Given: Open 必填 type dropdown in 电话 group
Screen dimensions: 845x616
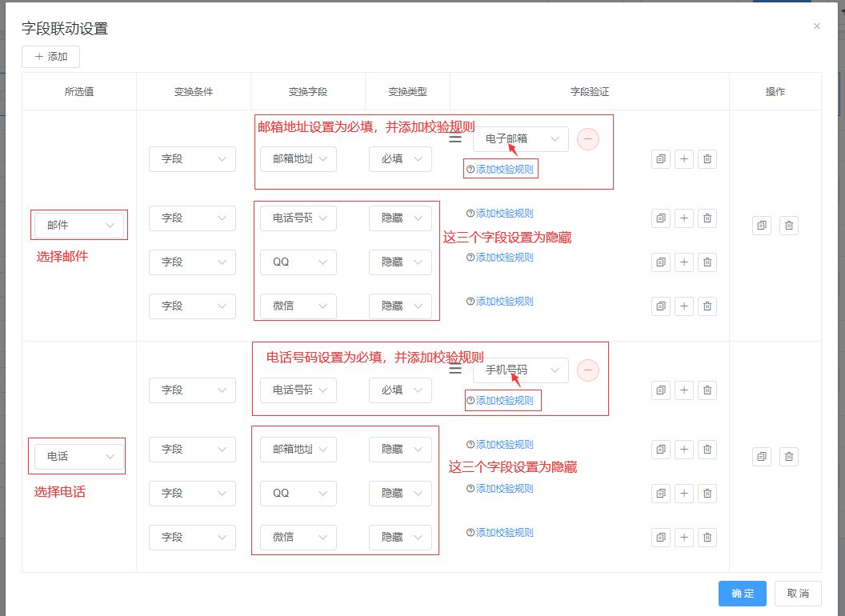Looking at the screenshot, I should (x=400, y=390).
